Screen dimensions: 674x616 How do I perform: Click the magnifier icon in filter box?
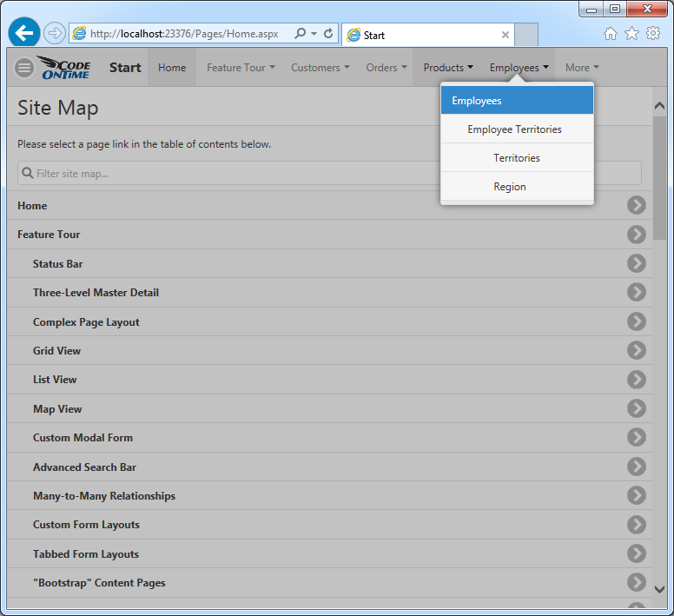coord(28,173)
